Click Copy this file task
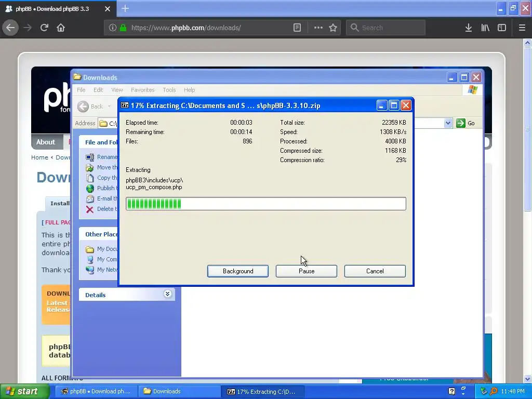This screenshot has width=532, height=399. (x=101, y=178)
